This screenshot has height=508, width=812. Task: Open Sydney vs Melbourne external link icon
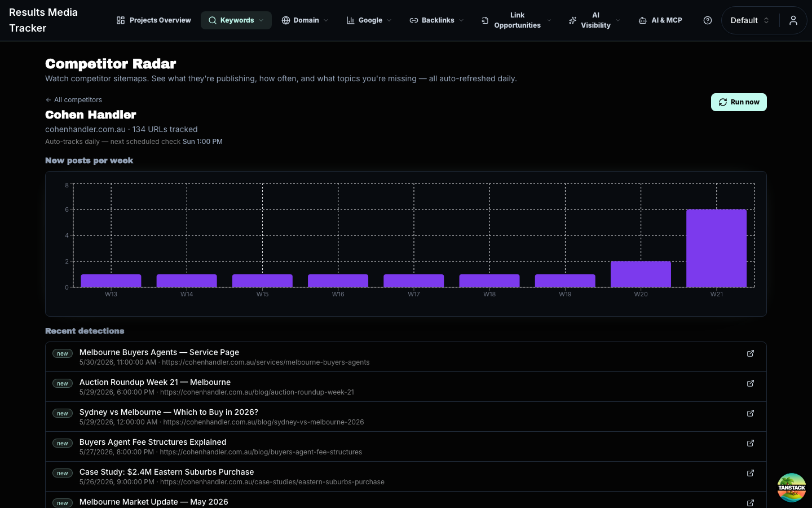point(751,413)
